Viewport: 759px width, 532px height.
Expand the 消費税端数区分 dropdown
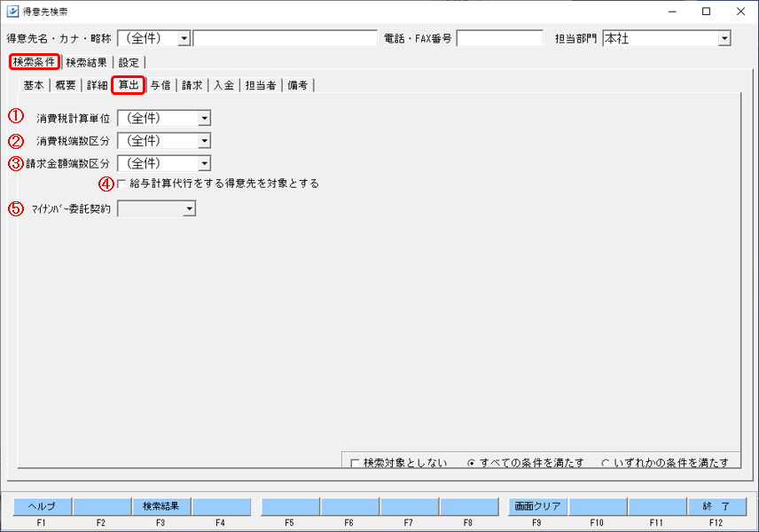tap(204, 141)
